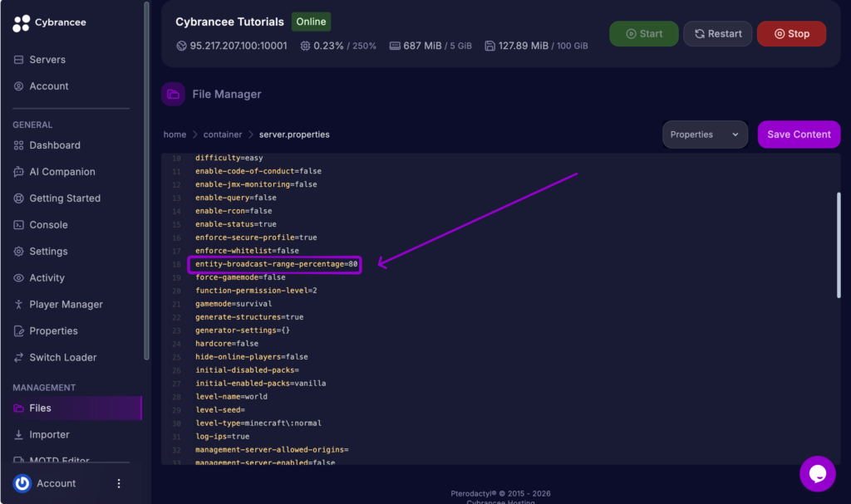Click the line function-permission-level=2
Image resolution: width=851 pixels, height=504 pixels.
pyautogui.click(x=256, y=291)
